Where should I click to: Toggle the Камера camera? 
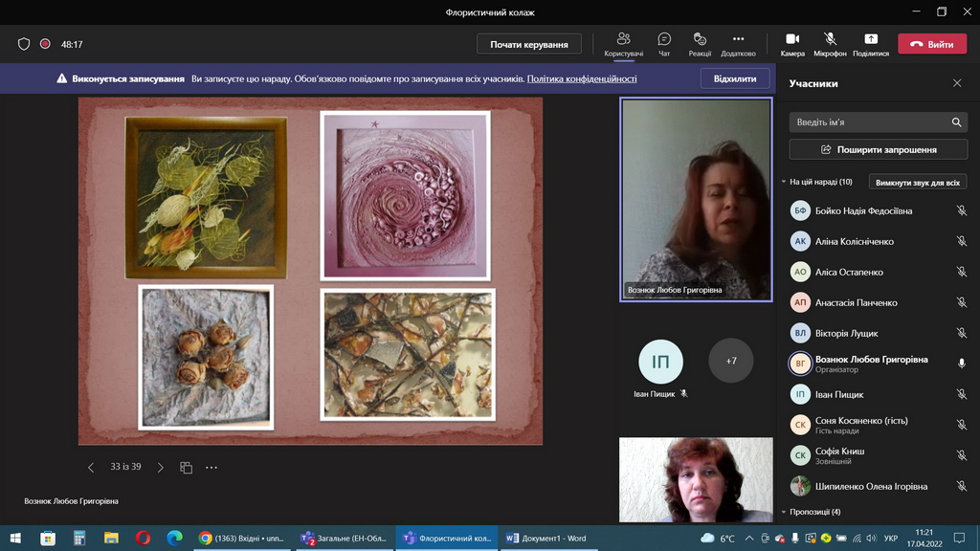click(792, 44)
